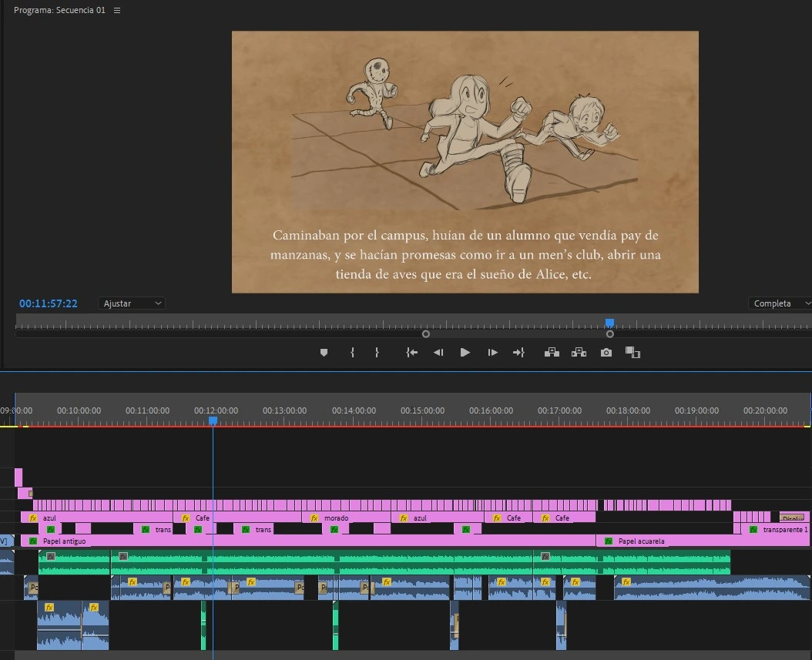812x660 pixels.
Task: Select the Programa: Secuencia 01 tab
Action: (59, 11)
